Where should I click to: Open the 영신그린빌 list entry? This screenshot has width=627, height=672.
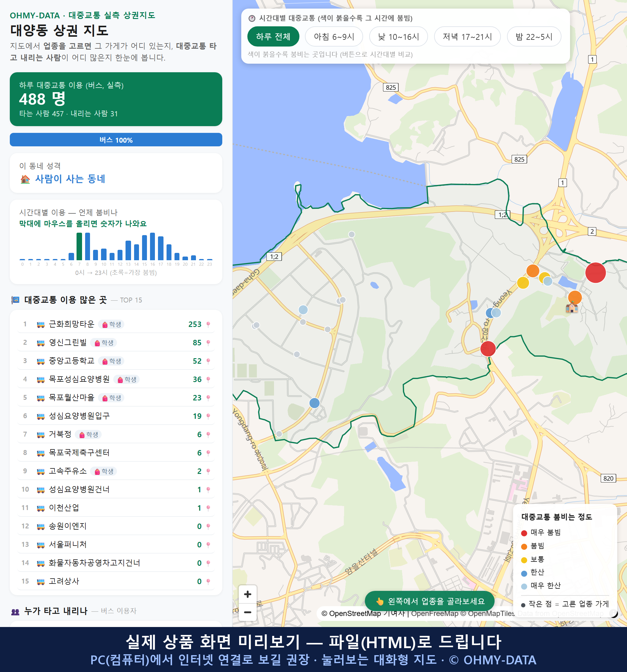pyautogui.click(x=116, y=342)
